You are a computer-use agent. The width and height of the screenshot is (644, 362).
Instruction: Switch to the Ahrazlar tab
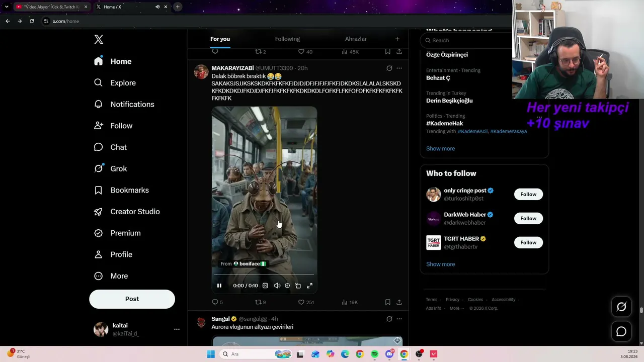[356, 39]
